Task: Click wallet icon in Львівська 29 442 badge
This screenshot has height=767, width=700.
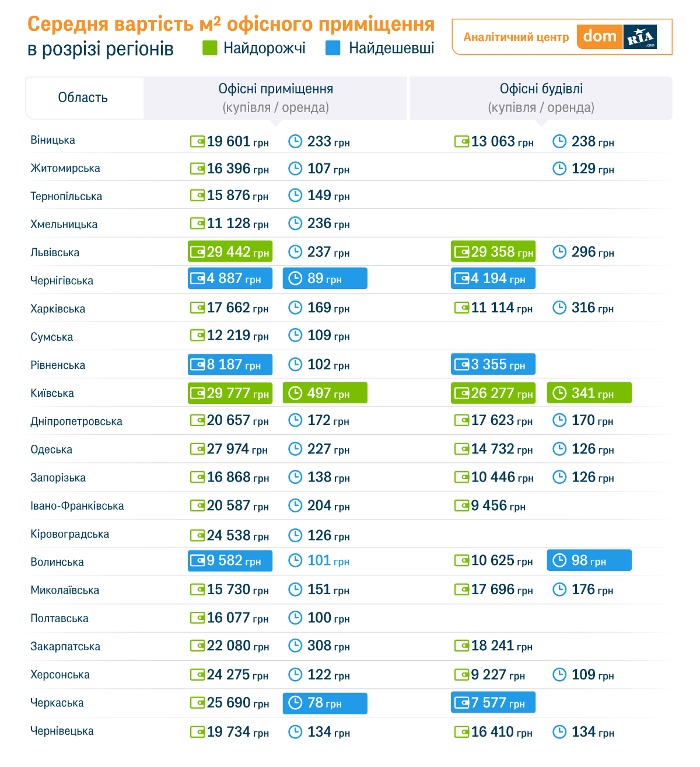Action: (197, 252)
